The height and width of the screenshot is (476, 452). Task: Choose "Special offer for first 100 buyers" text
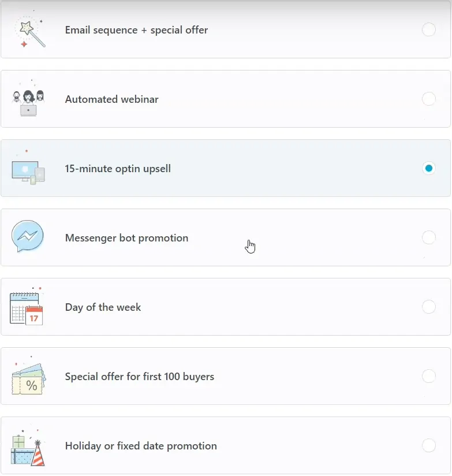click(139, 377)
